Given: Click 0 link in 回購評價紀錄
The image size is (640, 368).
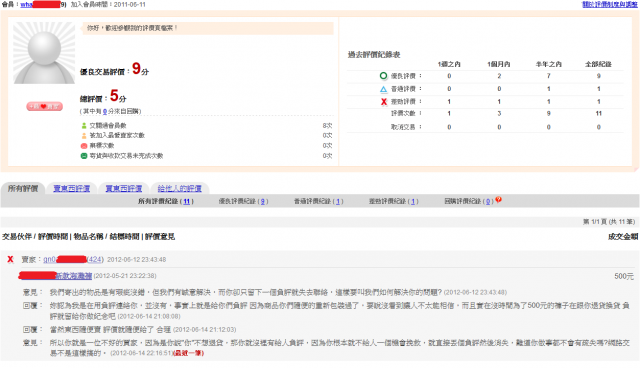Looking at the screenshot, I should [488, 201].
